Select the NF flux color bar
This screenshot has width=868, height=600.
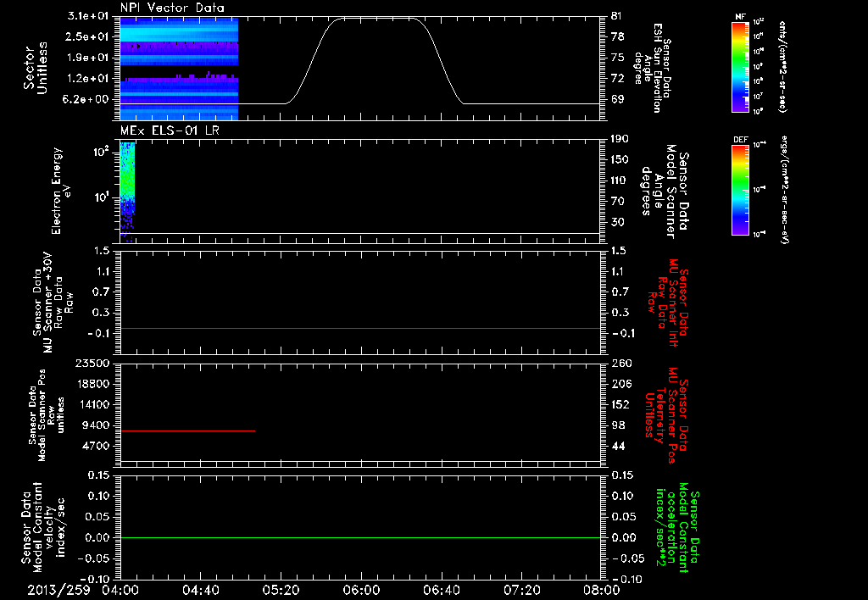point(740,66)
